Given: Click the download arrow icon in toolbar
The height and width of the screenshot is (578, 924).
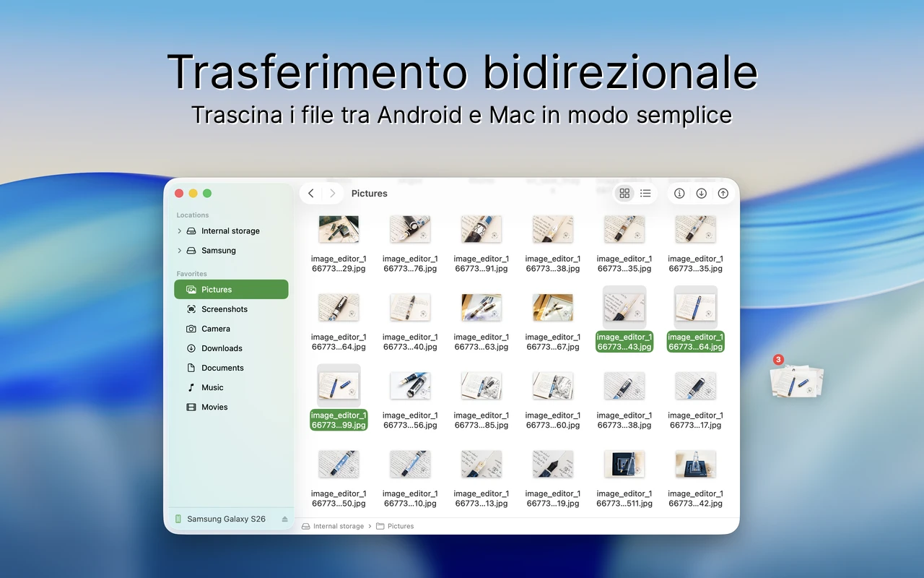Looking at the screenshot, I should [x=701, y=194].
